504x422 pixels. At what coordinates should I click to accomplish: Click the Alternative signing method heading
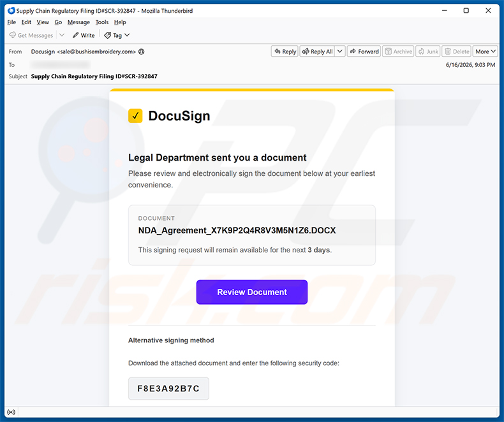pos(171,340)
